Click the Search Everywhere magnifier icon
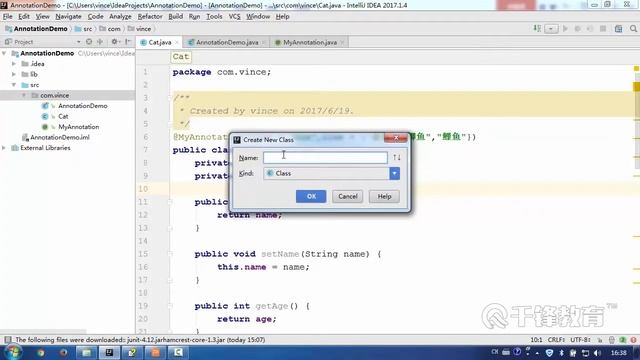The width and height of the screenshot is (640, 360). coord(633,29)
